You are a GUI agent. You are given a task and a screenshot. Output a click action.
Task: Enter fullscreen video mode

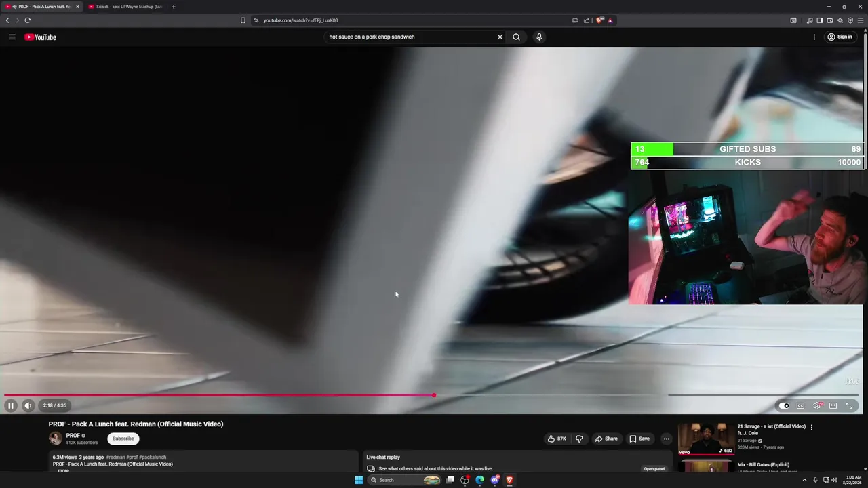pos(849,405)
